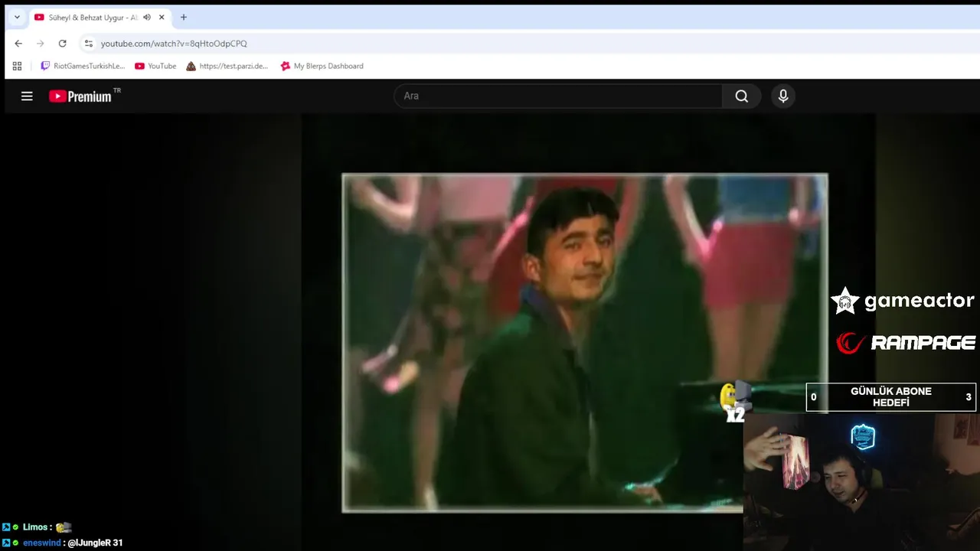
Task: Click the chat mention @IJungleR 31
Action: (95, 543)
